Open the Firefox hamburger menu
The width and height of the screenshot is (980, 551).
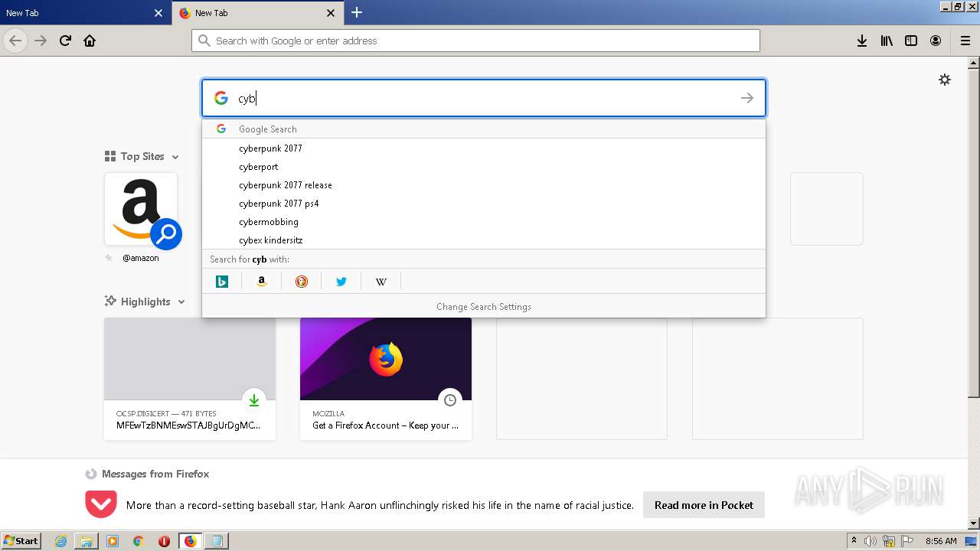click(x=965, y=41)
